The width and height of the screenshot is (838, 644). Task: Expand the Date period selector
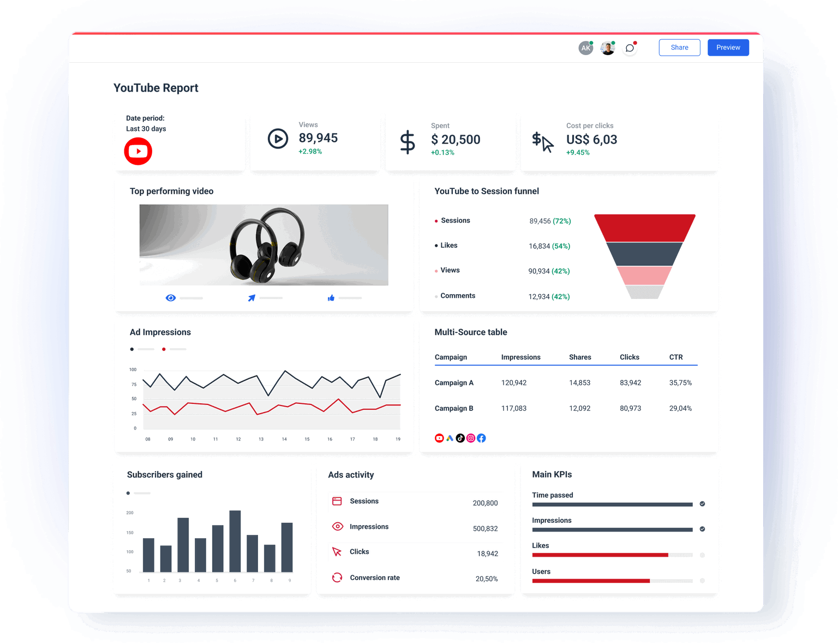click(x=146, y=123)
